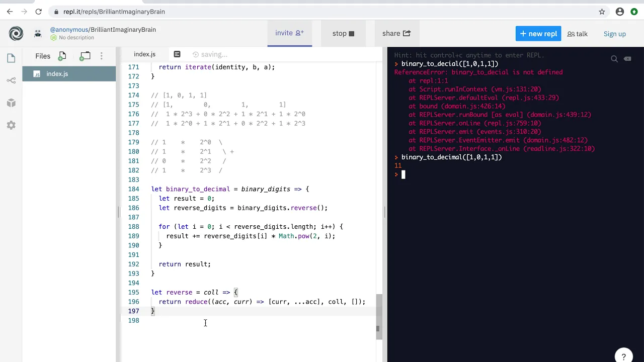Click the console output value 11
This screenshot has width=644, height=362.
(x=398, y=165)
